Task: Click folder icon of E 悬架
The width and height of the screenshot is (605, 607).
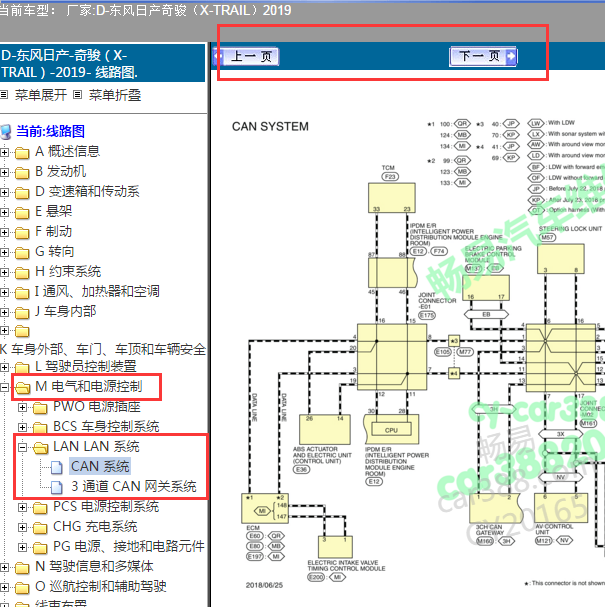Action: (22, 213)
